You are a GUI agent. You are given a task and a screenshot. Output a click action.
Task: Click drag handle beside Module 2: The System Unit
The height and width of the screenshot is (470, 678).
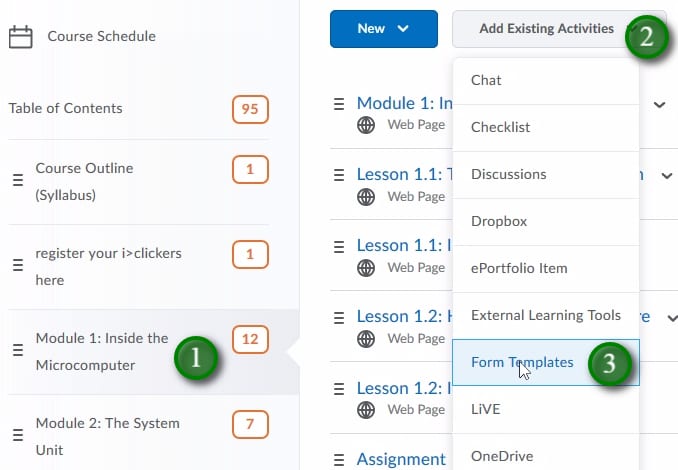pyautogui.click(x=17, y=436)
